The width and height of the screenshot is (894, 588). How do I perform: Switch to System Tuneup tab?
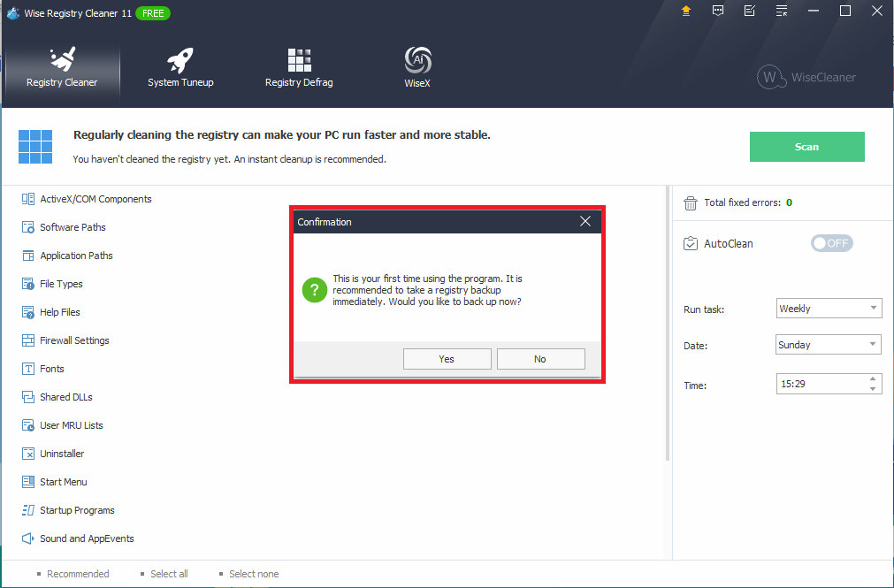pos(180,68)
